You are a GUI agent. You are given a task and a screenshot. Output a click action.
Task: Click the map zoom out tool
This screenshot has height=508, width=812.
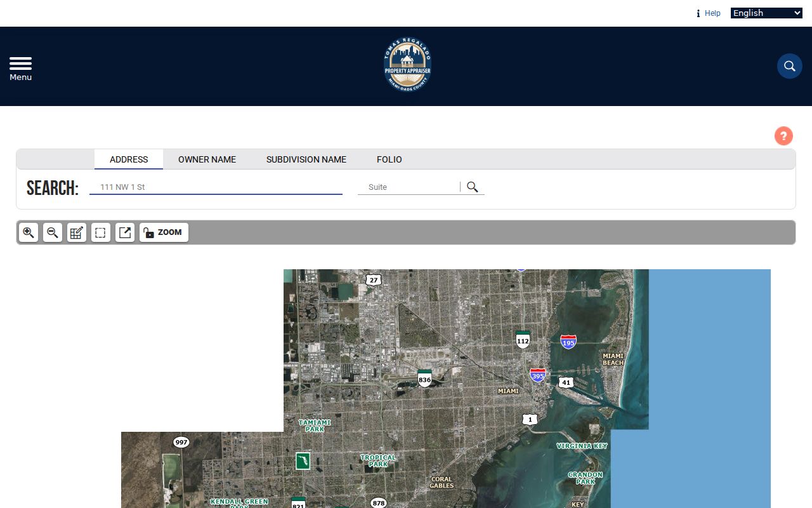(x=53, y=232)
